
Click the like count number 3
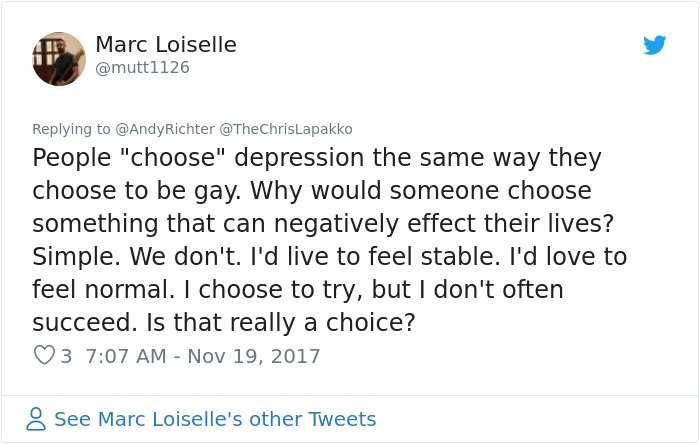point(66,356)
